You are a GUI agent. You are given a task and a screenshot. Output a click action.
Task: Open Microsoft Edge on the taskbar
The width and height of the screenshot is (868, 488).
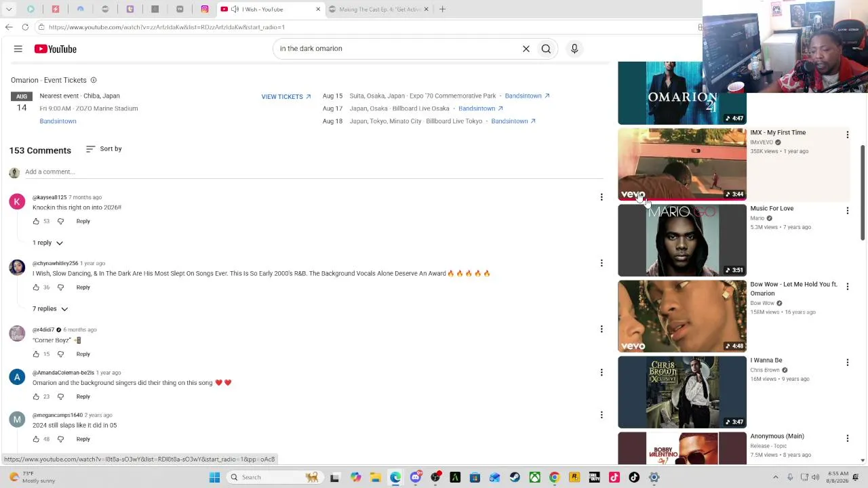[x=395, y=477]
